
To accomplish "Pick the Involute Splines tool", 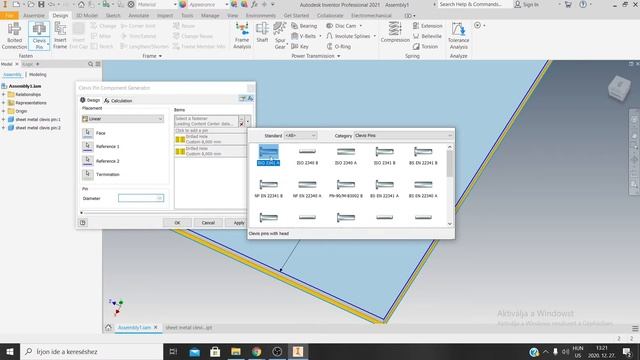I will 350,36.
